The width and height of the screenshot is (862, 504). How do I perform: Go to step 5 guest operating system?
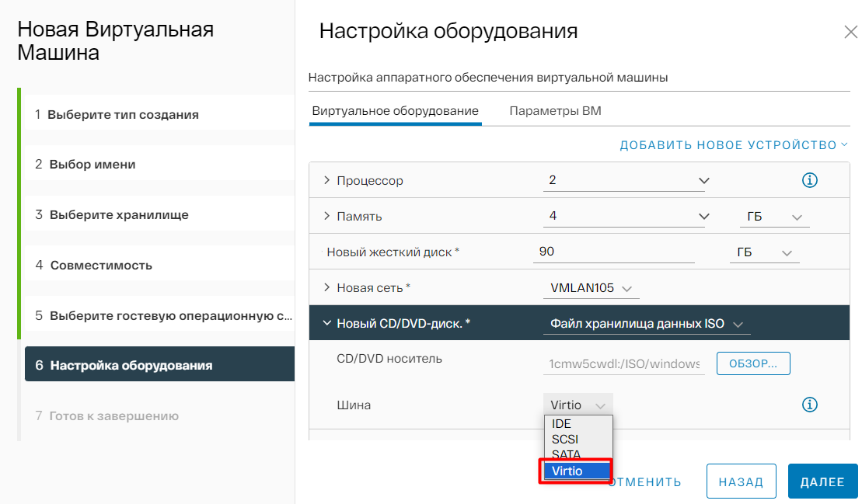[159, 316]
